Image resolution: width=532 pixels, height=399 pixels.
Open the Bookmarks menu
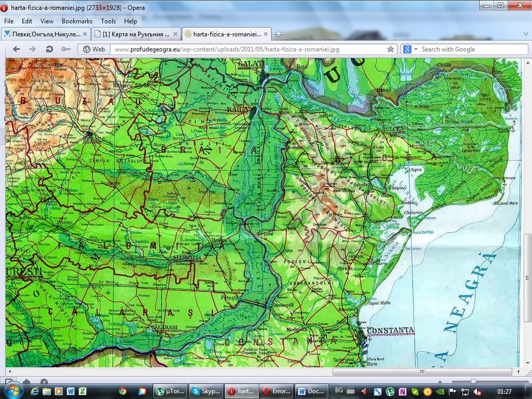pos(77,21)
